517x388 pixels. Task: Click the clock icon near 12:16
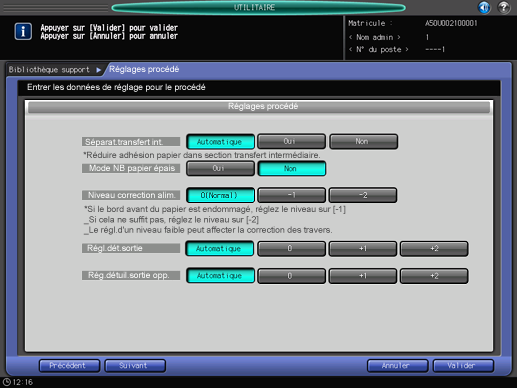(7, 382)
